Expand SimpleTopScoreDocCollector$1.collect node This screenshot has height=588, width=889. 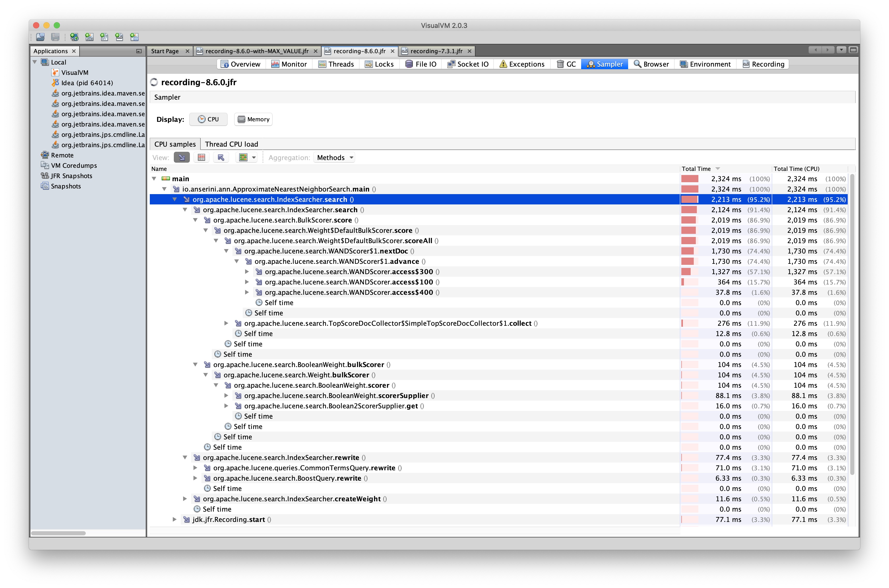coord(226,323)
